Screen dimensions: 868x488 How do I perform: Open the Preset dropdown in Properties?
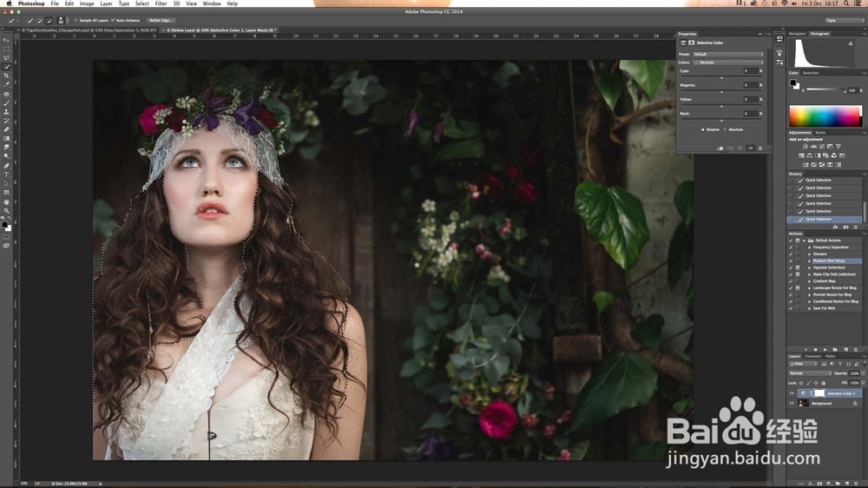[728, 55]
